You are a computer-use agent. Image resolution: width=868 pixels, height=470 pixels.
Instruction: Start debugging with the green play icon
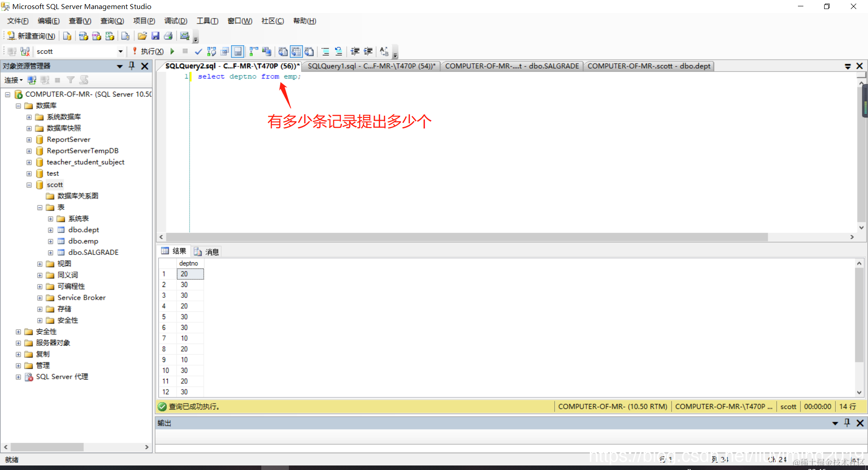[x=172, y=52]
